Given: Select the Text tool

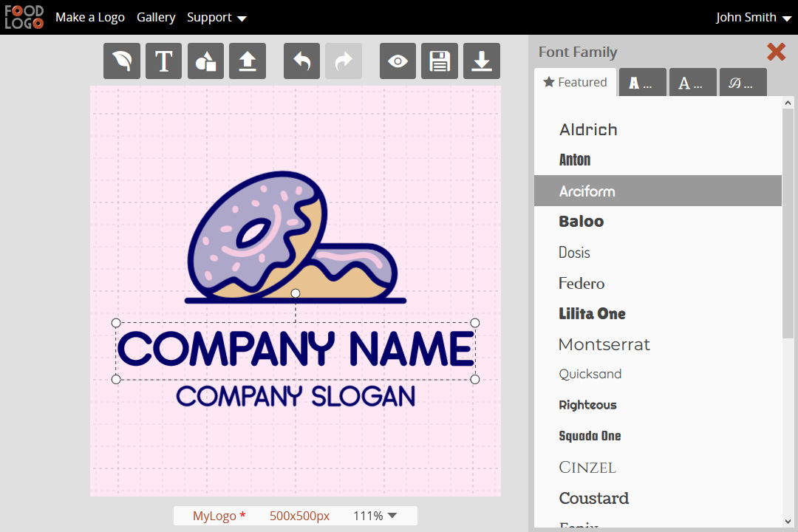Looking at the screenshot, I should (163, 61).
